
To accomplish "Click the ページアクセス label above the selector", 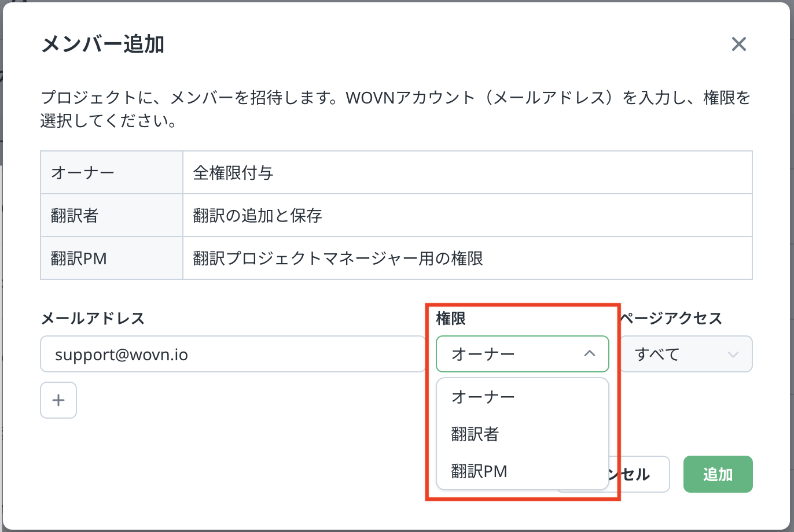I will (671, 317).
